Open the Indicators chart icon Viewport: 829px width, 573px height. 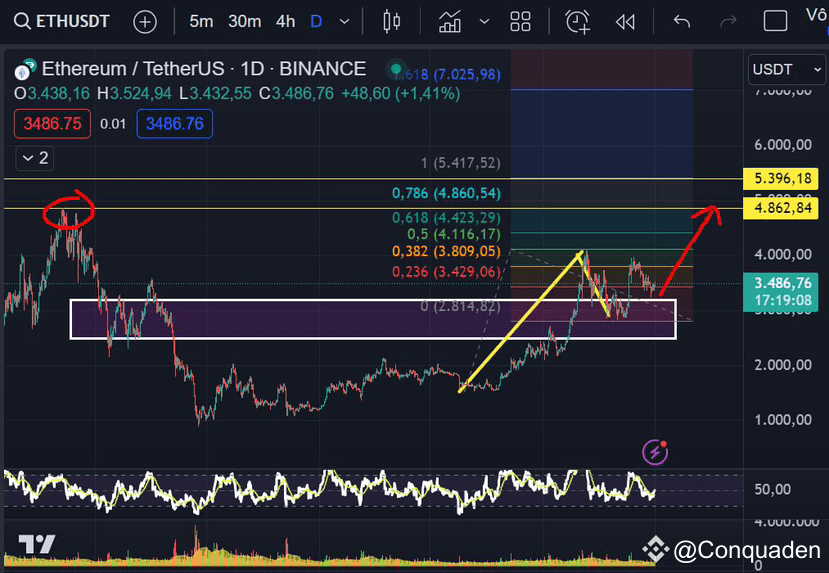[450, 22]
